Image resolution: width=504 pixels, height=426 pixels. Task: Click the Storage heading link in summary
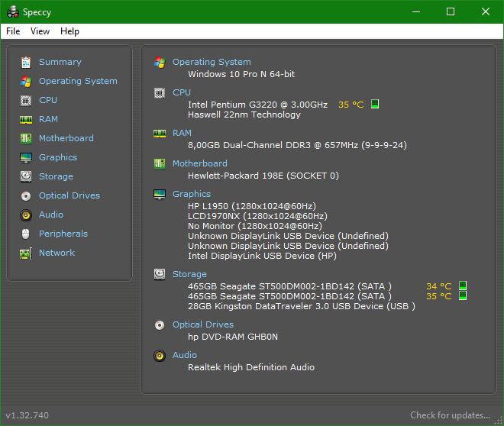pyautogui.click(x=189, y=274)
